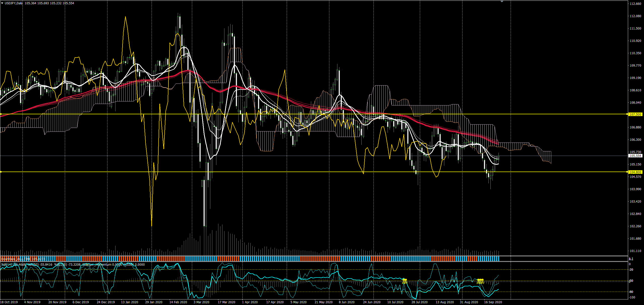The height and width of the screenshot is (305, 644).
Task: Click the 16 Sep 2020 date label
Action: point(493,302)
